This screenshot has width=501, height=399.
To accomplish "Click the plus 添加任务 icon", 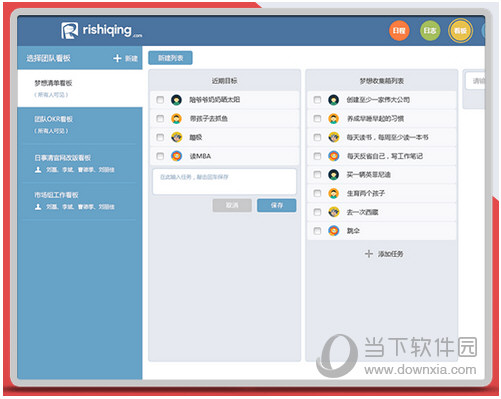I will coord(368,254).
